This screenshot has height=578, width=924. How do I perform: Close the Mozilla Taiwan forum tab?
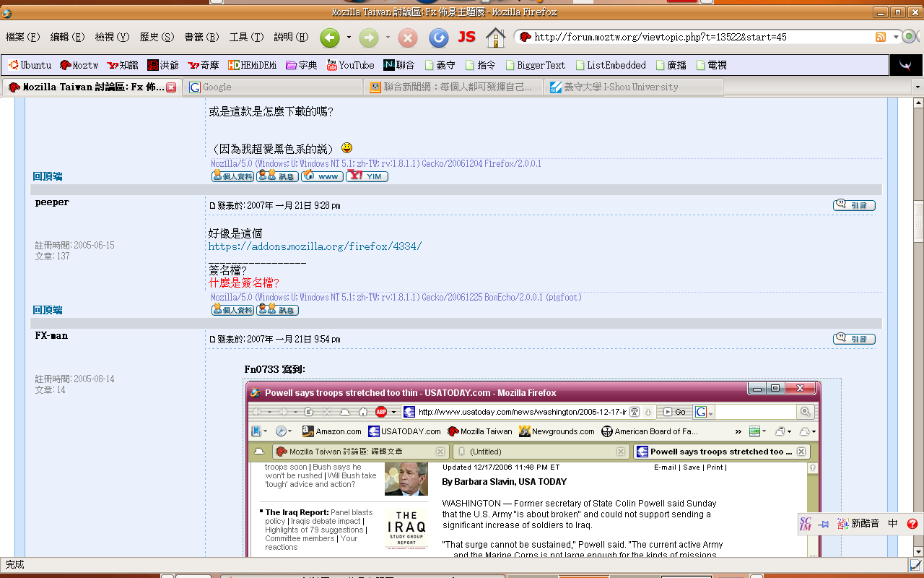click(171, 87)
